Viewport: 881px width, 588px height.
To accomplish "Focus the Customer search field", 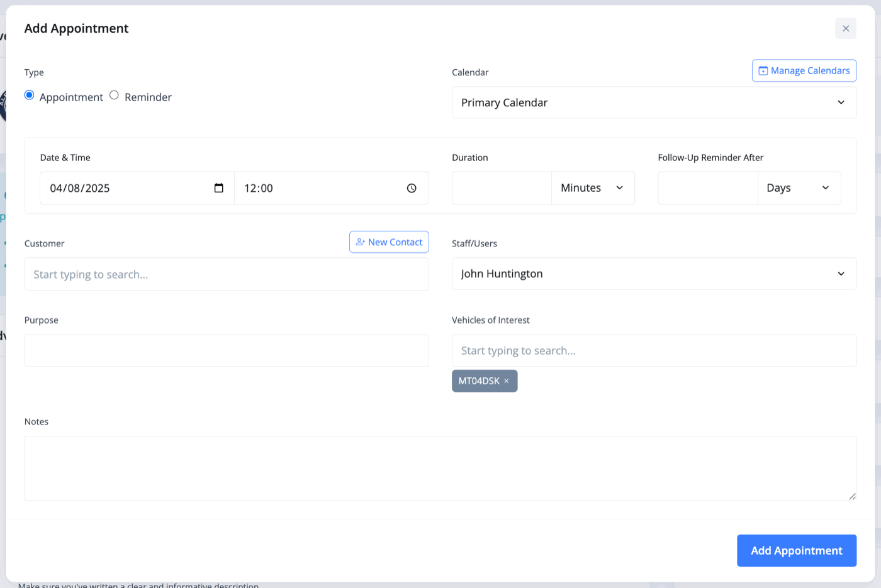I will tap(227, 274).
